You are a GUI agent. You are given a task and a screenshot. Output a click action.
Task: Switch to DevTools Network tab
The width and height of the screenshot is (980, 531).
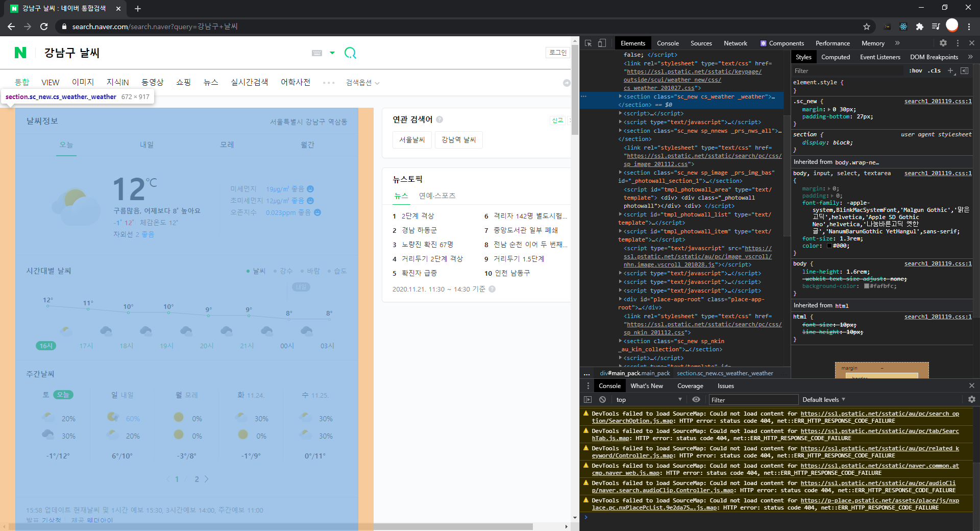[x=735, y=43]
